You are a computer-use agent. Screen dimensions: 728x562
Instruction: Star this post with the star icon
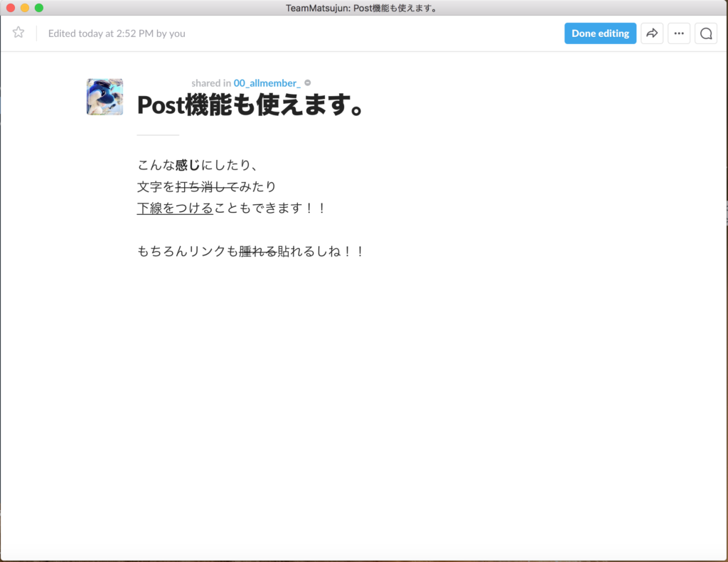(18, 33)
